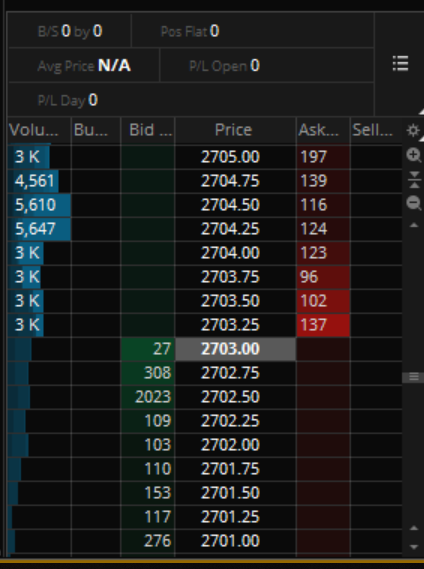This screenshot has height=569, width=424.
Task: Click ask size 96 at 2703.75
Action: [x=323, y=277]
